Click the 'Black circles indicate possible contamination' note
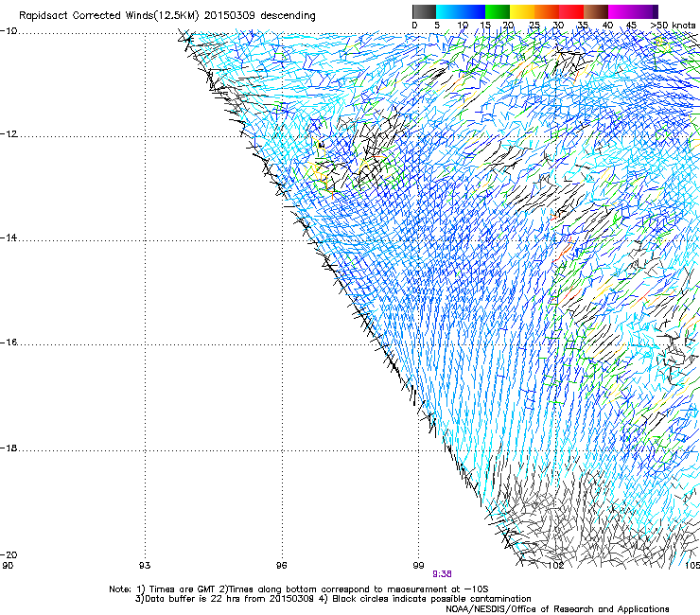Screen dimensions: 700x615 tap(431, 599)
